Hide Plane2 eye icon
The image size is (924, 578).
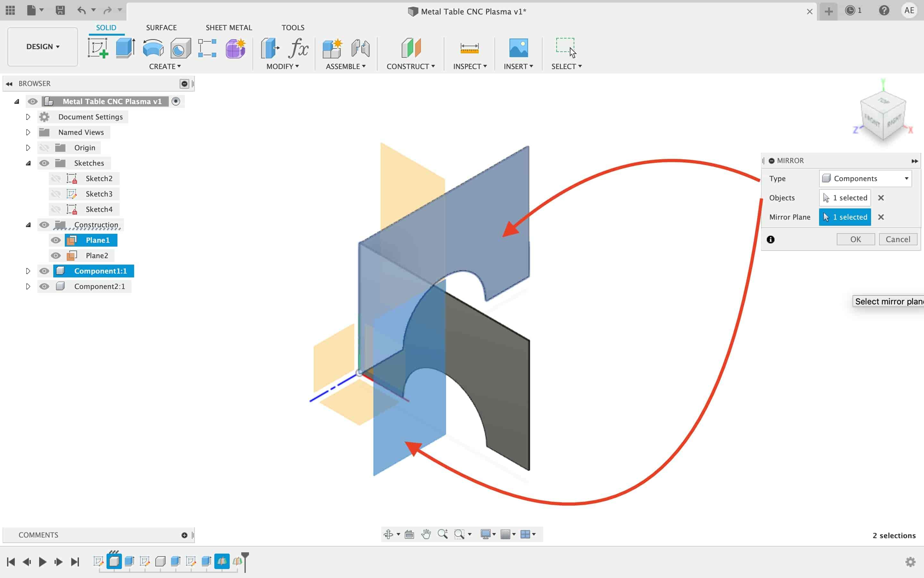(56, 255)
